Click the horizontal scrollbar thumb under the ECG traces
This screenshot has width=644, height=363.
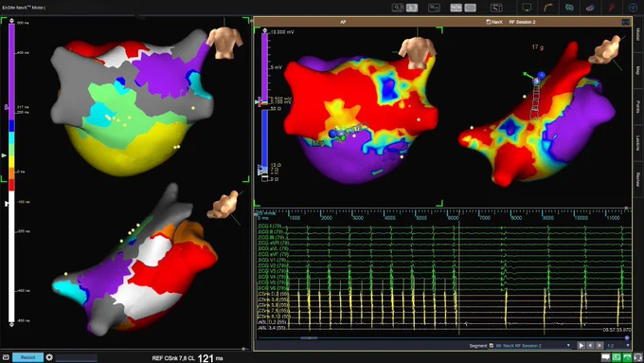[x=309, y=338]
